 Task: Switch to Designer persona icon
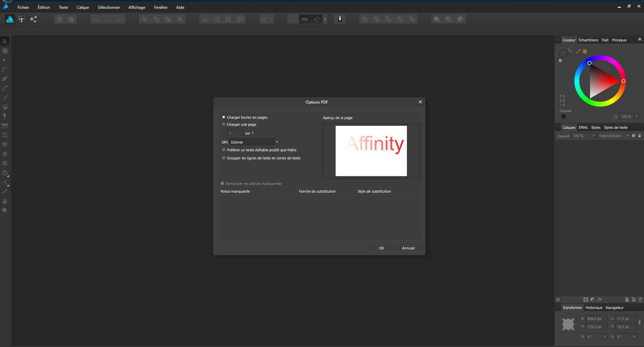pos(10,19)
